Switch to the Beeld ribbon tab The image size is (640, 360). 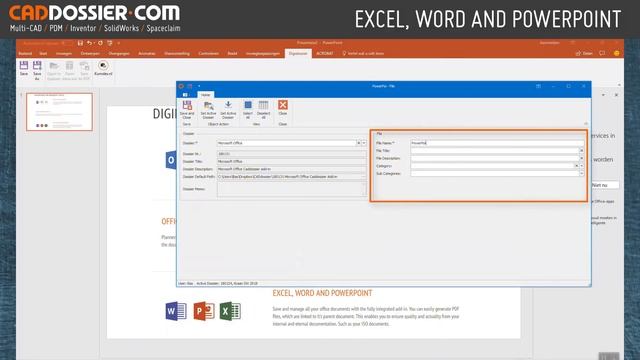[232, 53]
